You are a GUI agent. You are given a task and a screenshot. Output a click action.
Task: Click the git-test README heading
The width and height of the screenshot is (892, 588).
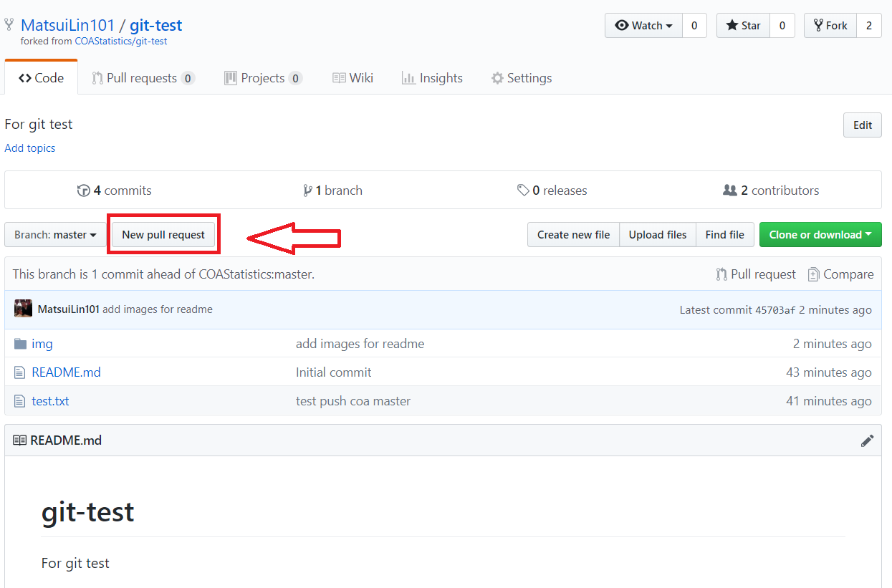87,512
